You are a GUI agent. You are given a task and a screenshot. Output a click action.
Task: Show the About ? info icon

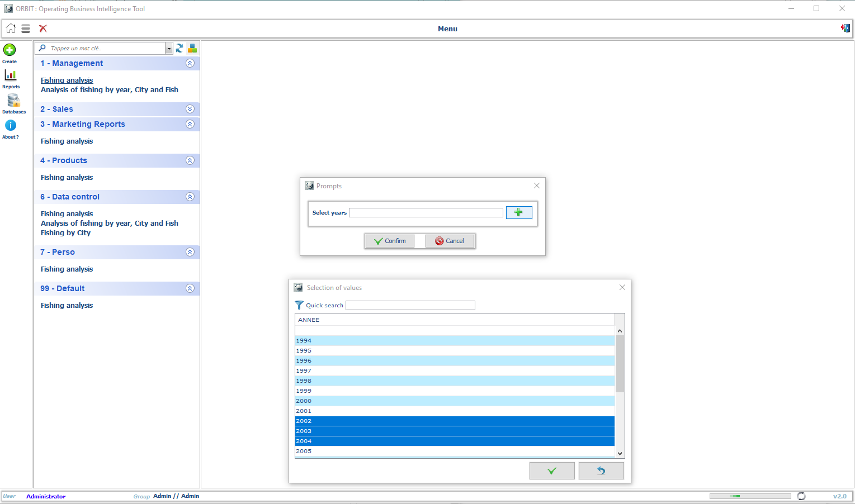(11, 125)
